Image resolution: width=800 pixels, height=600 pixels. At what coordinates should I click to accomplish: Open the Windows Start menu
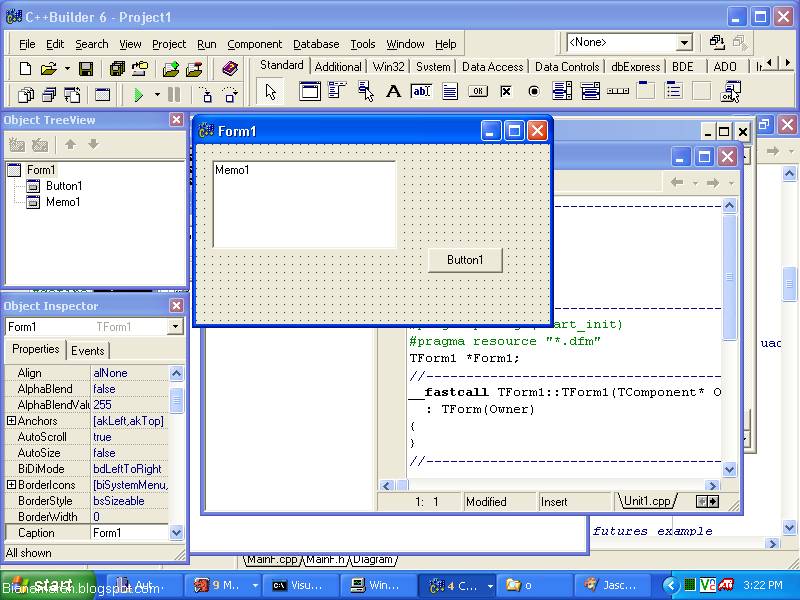[40, 584]
